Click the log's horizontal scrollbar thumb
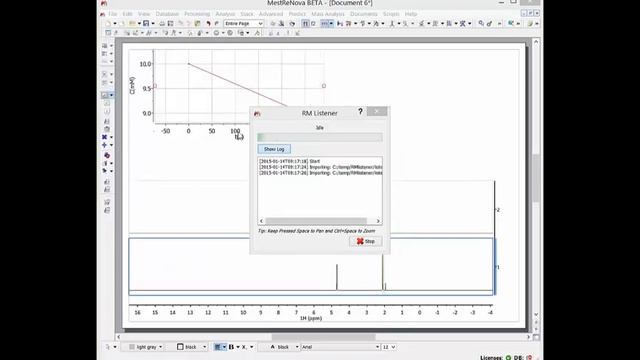Screen dimensions: 640x360 316,221
